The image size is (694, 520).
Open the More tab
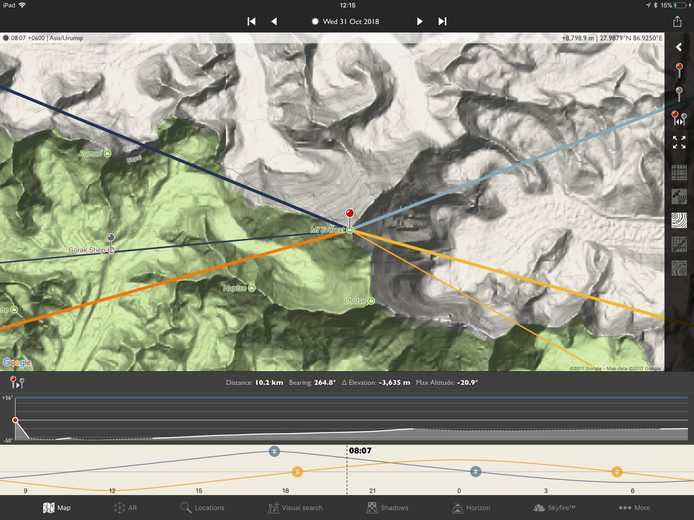tap(635, 508)
